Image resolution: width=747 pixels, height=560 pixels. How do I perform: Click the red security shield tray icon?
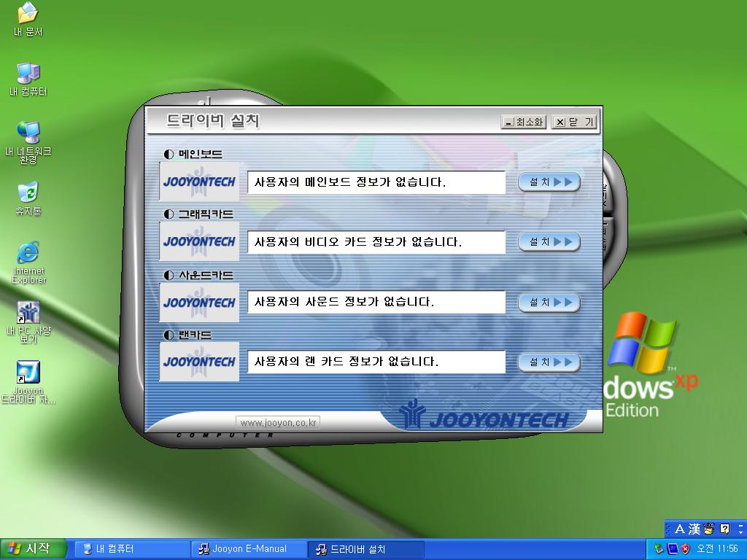tap(686, 549)
